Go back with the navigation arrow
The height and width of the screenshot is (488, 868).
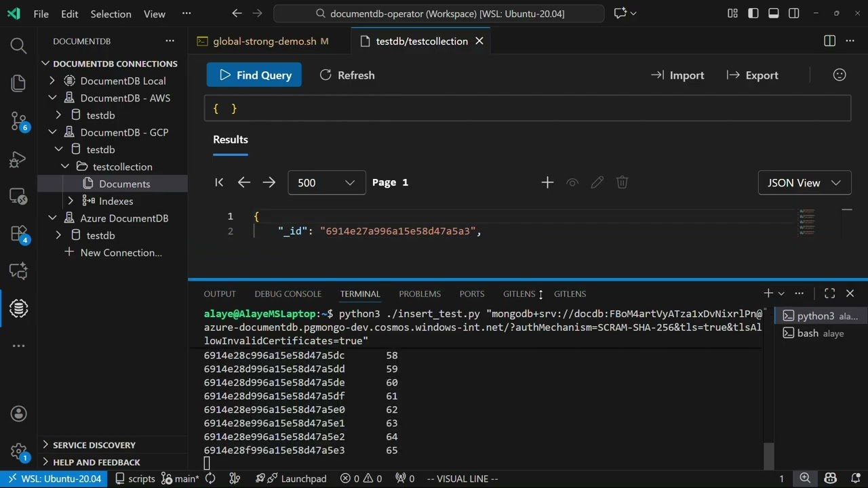(x=237, y=13)
